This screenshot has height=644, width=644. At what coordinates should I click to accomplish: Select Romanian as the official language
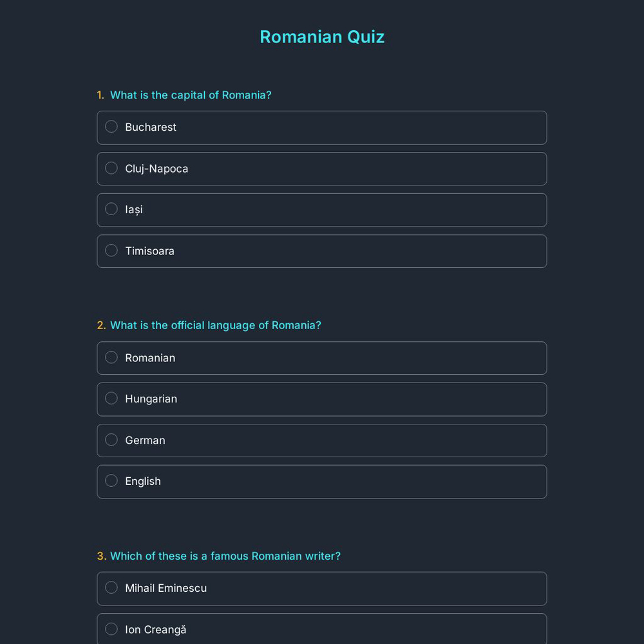(x=111, y=357)
